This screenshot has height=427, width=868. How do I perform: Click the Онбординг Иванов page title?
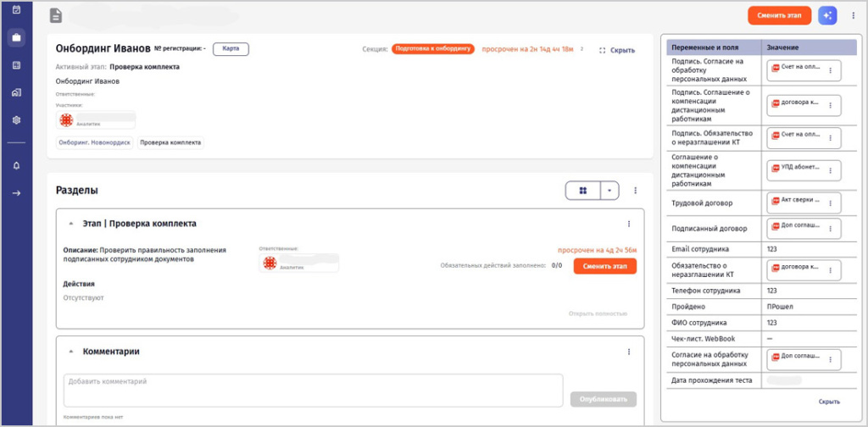point(103,48)
